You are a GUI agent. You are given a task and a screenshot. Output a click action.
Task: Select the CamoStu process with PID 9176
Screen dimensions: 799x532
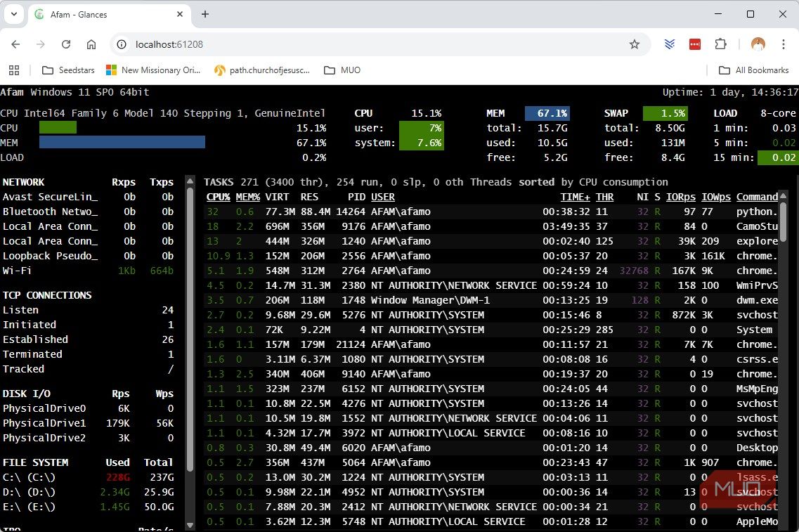[x=492, y=226]
